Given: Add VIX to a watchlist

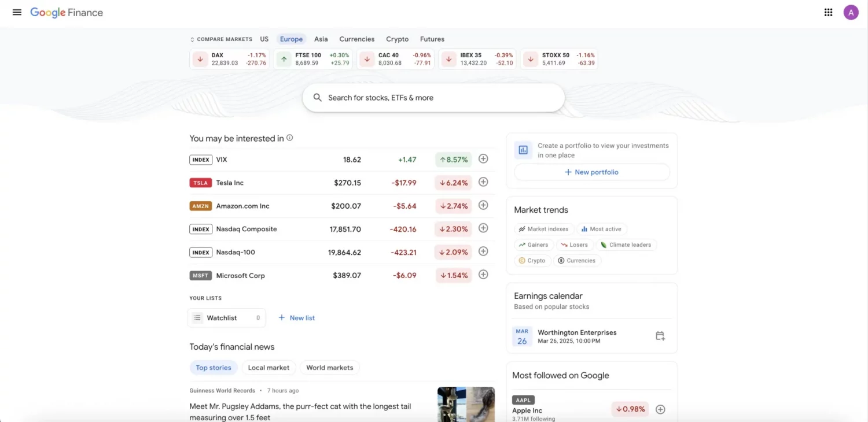Looking at the screenshot, I should pos(483,159).
